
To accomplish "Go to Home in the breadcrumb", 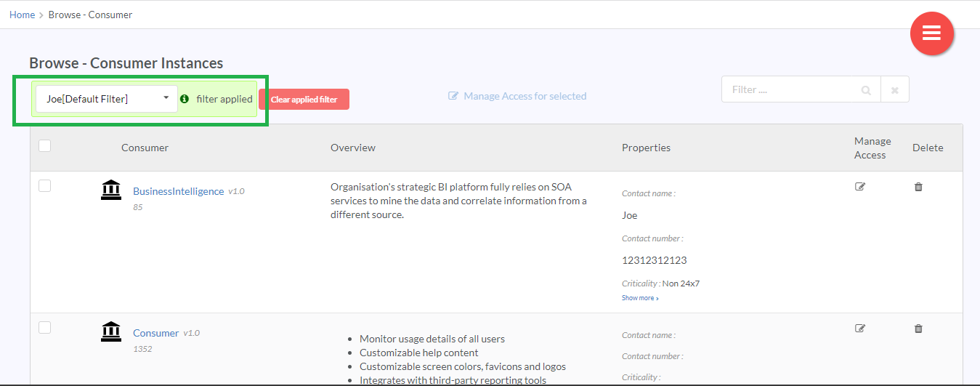I will coord(22,15).
